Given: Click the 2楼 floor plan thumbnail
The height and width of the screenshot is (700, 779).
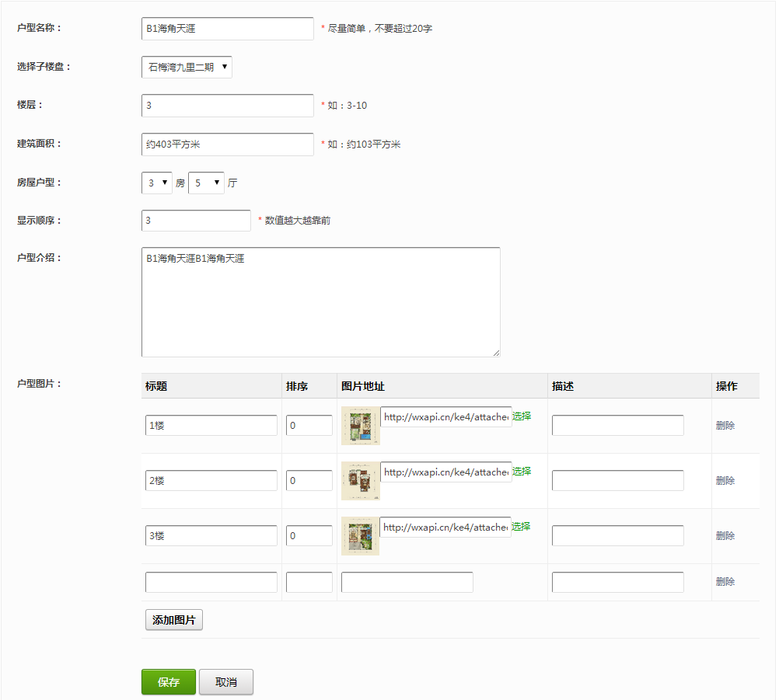Looking at the screenshot, I should tap(360, 481).
